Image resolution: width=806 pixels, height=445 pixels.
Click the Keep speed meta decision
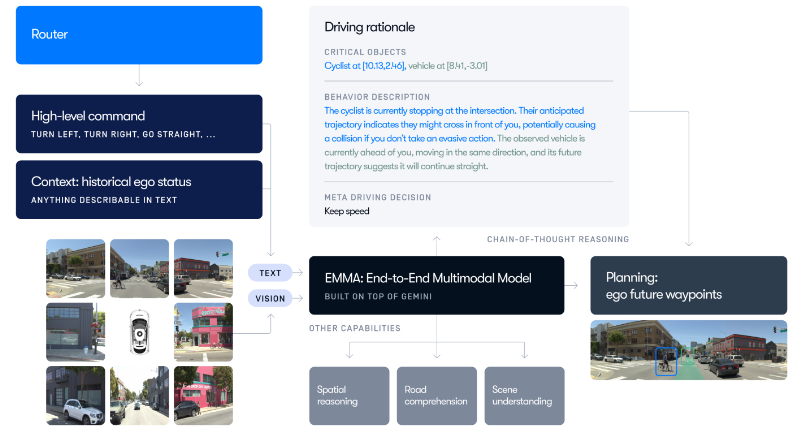click(346, 211)
